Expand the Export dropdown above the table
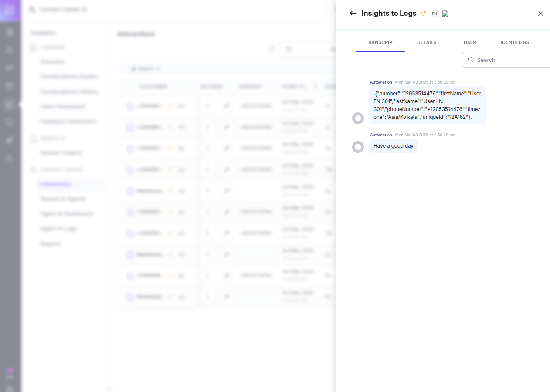Screen dimensions: 550x392 (146, 69)
